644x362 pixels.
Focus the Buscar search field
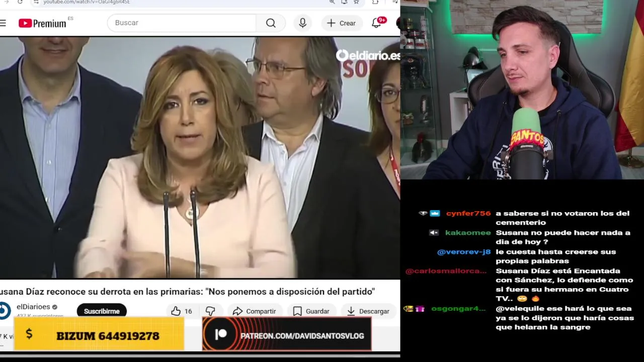click(182, 23)
